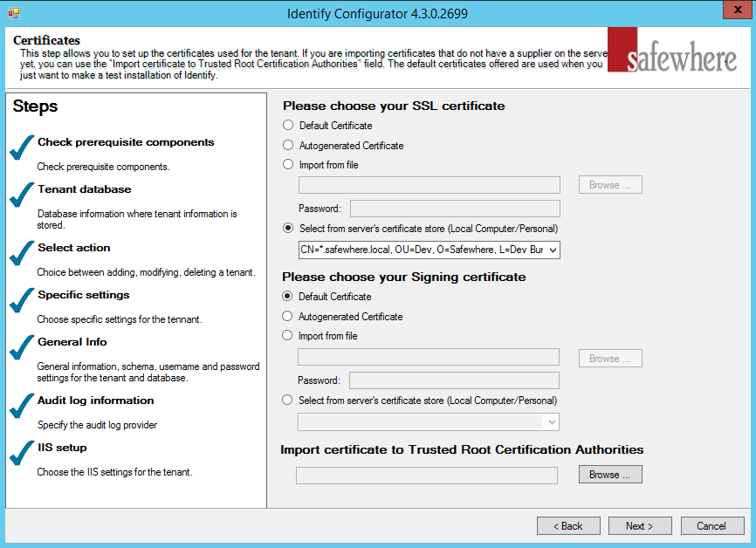The image size is (756, 548).
Task: Select Signing certificate store radio option
Action: (287, 400)
